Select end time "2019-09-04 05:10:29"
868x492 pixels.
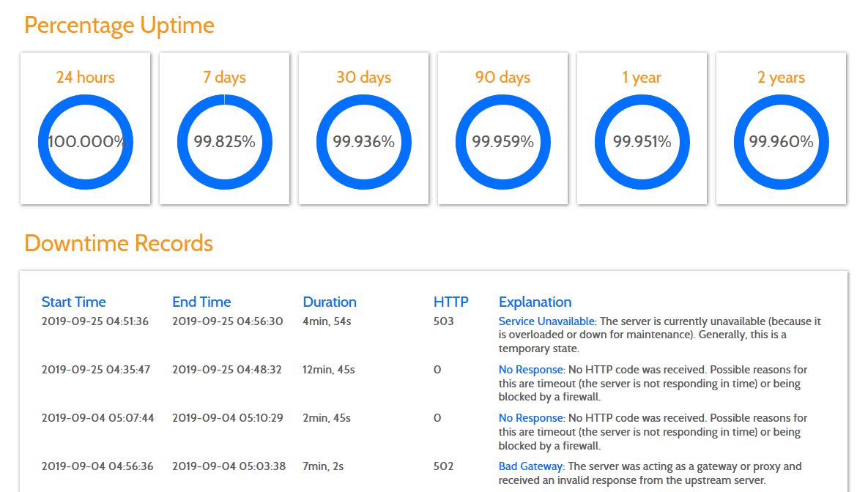[x=228, y=418]
